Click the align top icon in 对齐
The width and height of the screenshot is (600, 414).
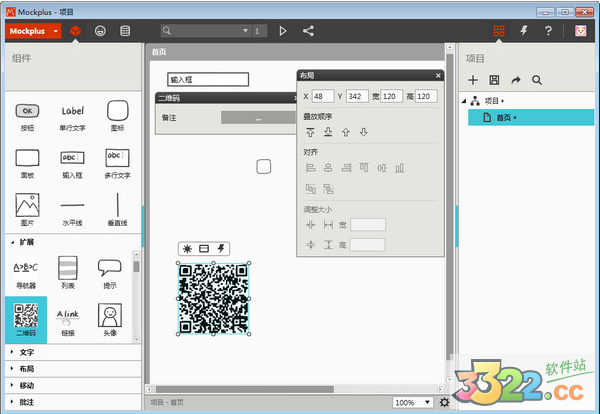(364, 168)
